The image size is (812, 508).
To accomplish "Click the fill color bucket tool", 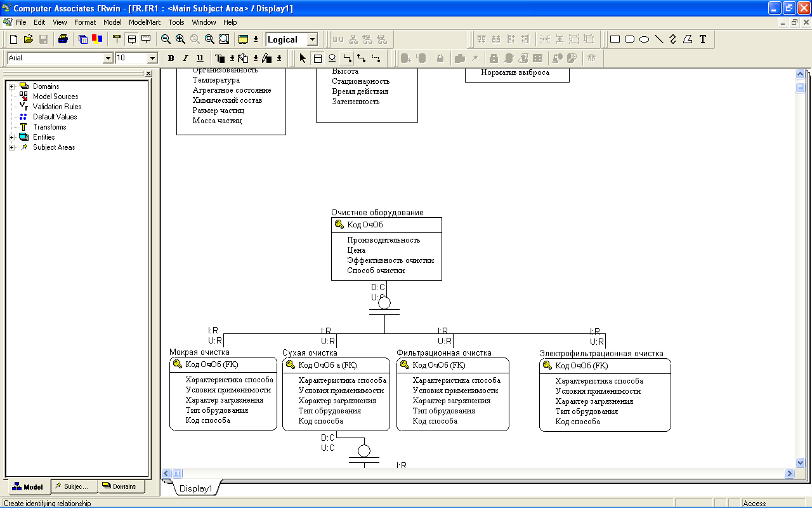I will click(244, 58).
